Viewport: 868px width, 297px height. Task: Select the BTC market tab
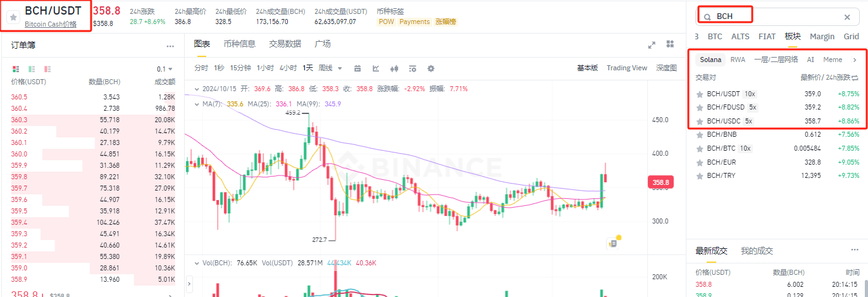pos(715,37)
